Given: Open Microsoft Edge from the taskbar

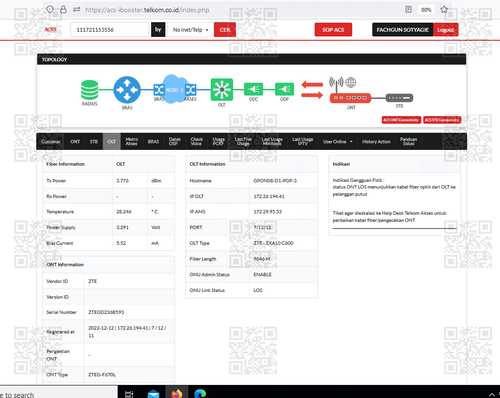Looking at the screenshot, I should 200,394.
